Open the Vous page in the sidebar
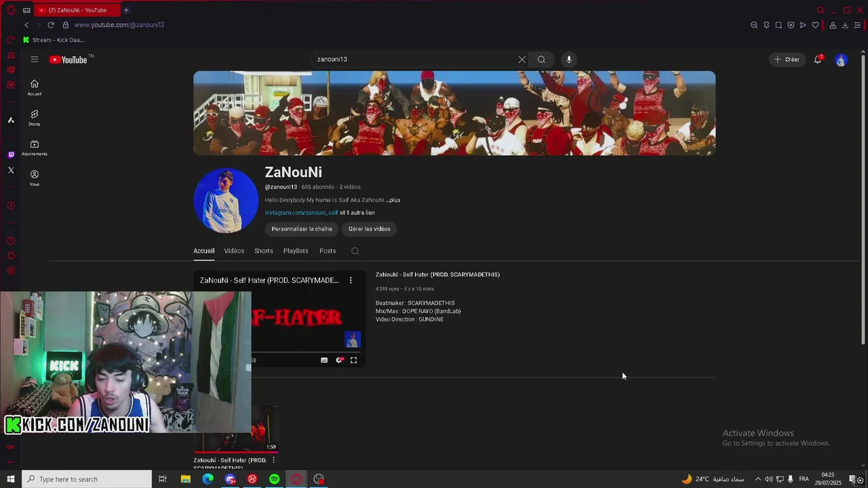868x488 pixels. coord(35,178)
